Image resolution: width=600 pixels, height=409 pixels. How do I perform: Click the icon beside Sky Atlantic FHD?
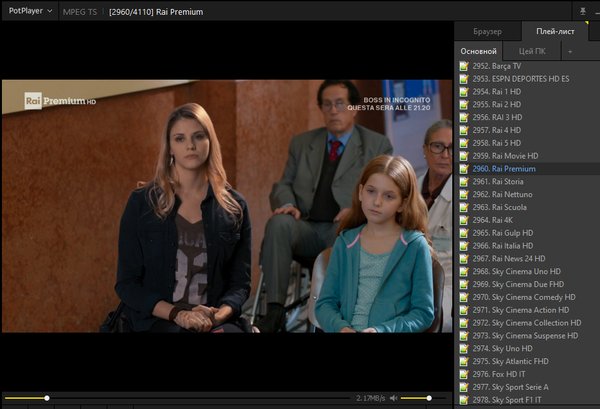464,361
